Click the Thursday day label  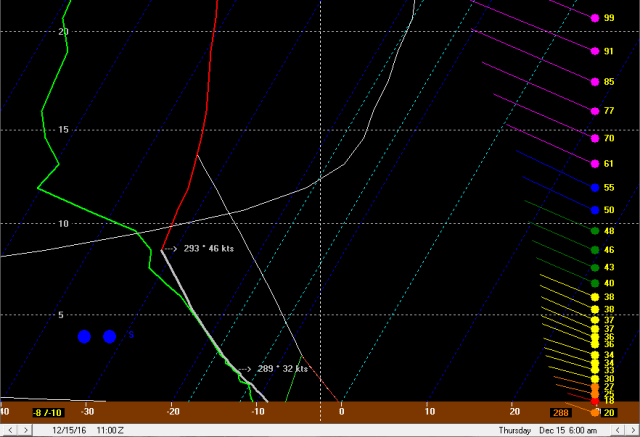(514, 430)
